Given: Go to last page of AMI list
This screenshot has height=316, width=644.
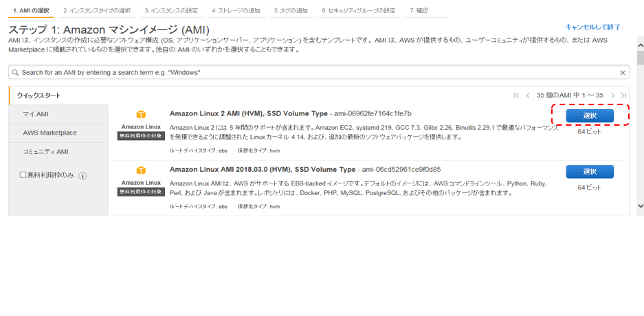Looking at the screenshot, I should click(x=623, y=95).
